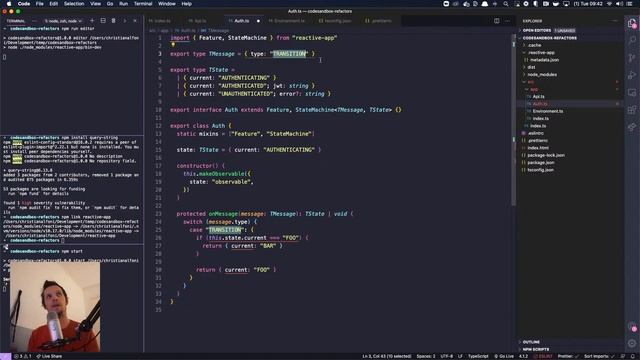Open the Run menu
The height and width of the screenshot is (360, 640).
pos(123,4)
